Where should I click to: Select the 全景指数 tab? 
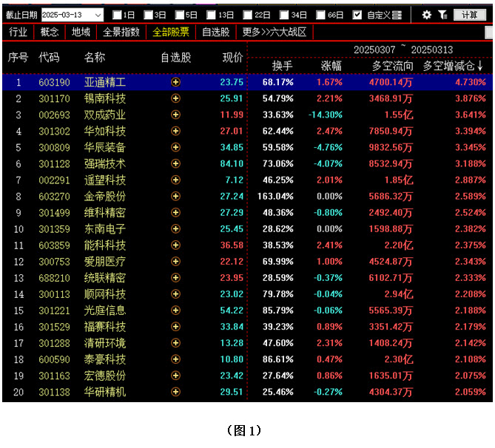click(x=121, y=32)
